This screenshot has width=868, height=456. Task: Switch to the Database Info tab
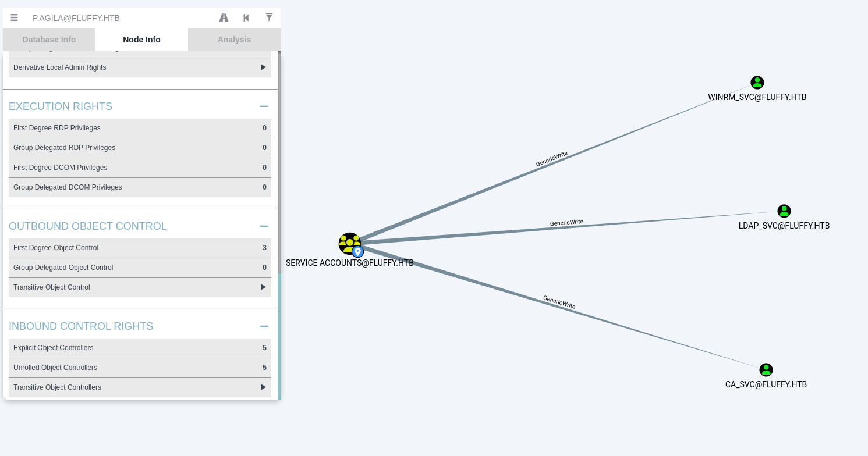[x=49, y=40]
